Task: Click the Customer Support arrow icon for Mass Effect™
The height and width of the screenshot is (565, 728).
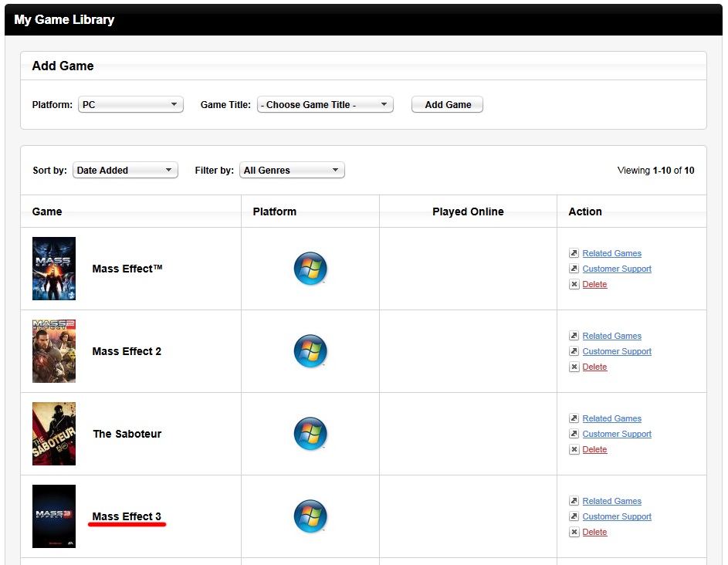Action: pyautogui.click(x=574, y=269)
